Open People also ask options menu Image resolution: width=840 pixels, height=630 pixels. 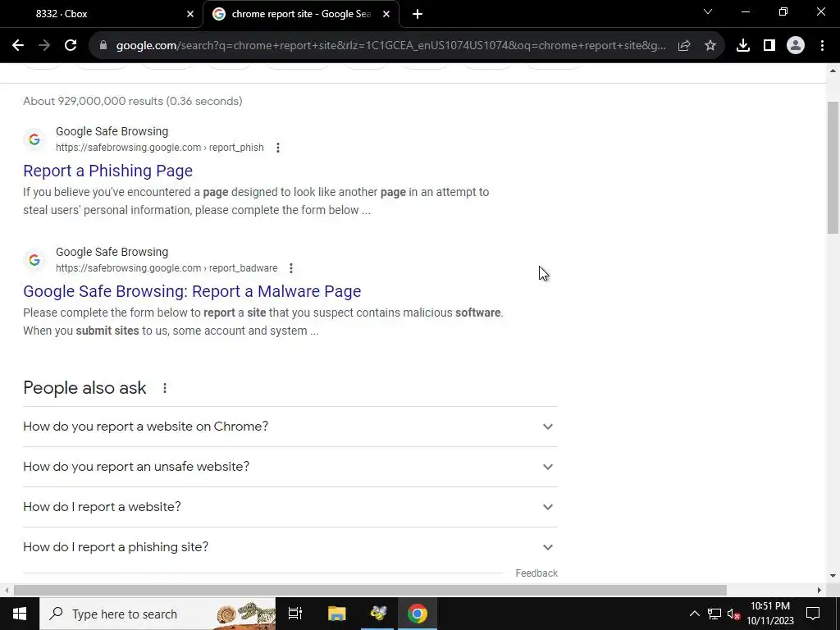[x=164, y=388]
